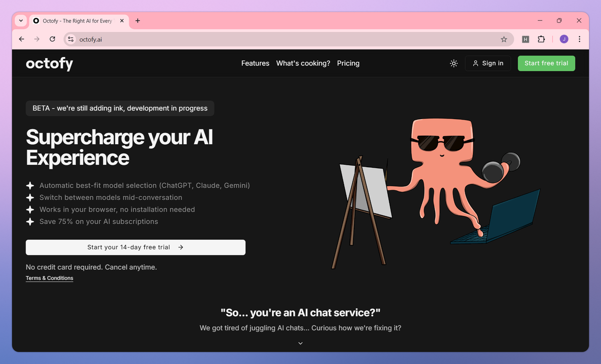
Task: Toggle the light/dark theme sun icon
Action: click(x=454, y=63)
